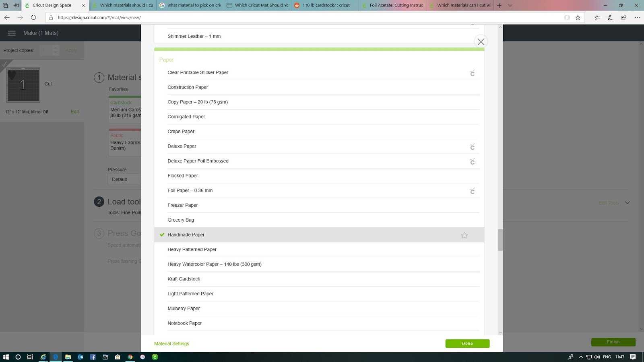Select the mat 1 thumbnail preview
The width and height of the screenshot is (644, 362).
click(23, 85)
